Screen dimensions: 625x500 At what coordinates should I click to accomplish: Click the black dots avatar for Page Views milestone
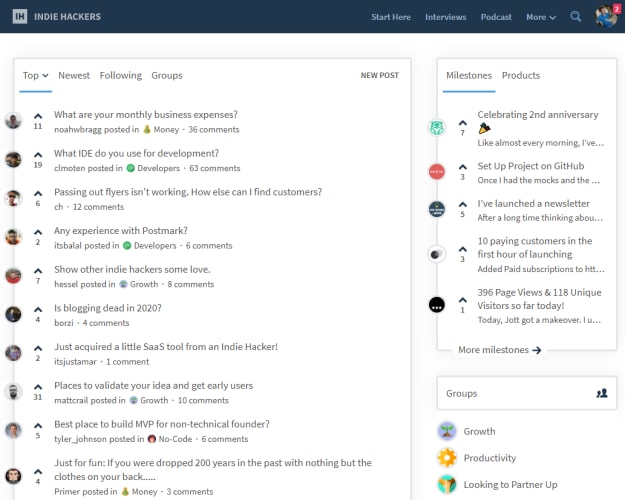436,305
